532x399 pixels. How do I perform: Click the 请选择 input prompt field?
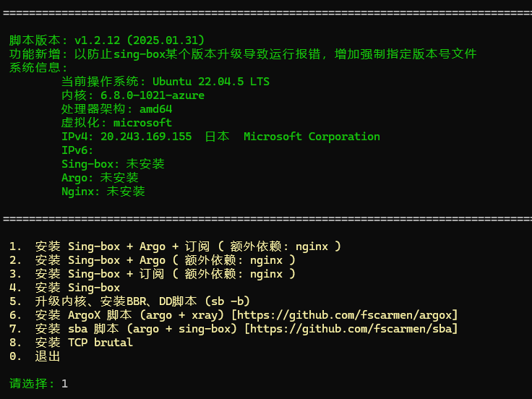[64, 384]
